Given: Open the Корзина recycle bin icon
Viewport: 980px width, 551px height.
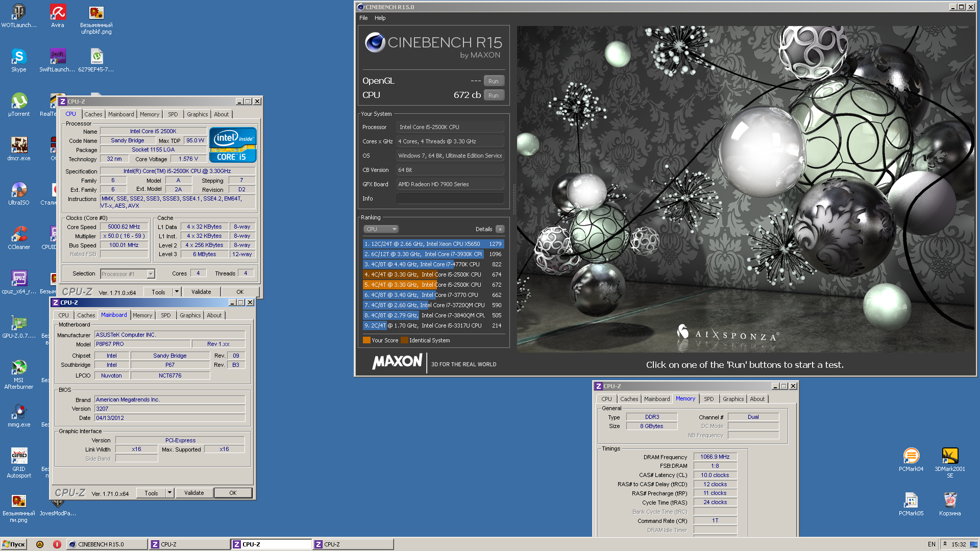Looking at the screenshot, I should click(950, 504).
